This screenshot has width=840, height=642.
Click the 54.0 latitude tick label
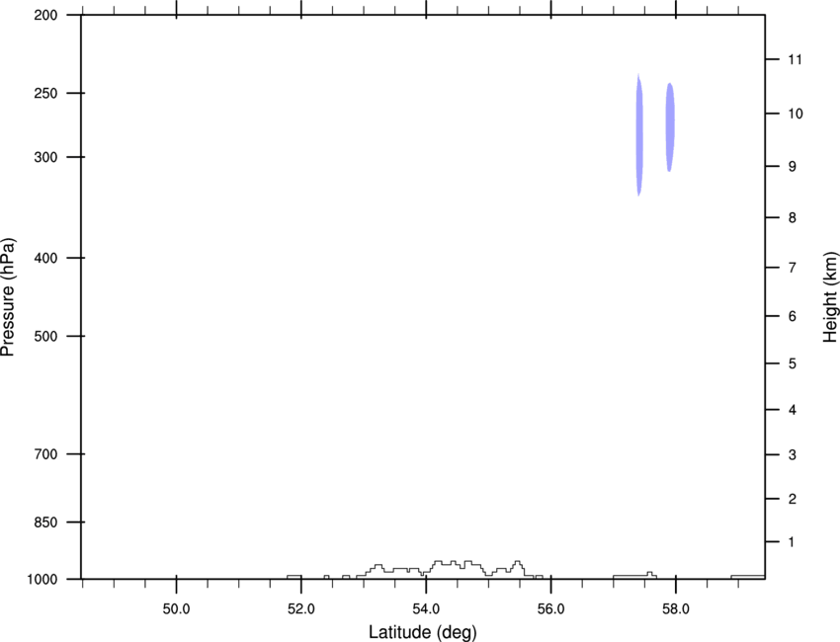pyautogui.click(x=426, y=609)
